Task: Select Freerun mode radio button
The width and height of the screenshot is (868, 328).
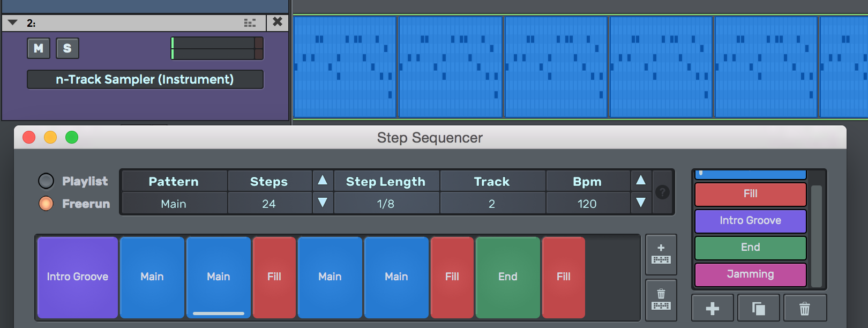Action: tap(46, 204)
